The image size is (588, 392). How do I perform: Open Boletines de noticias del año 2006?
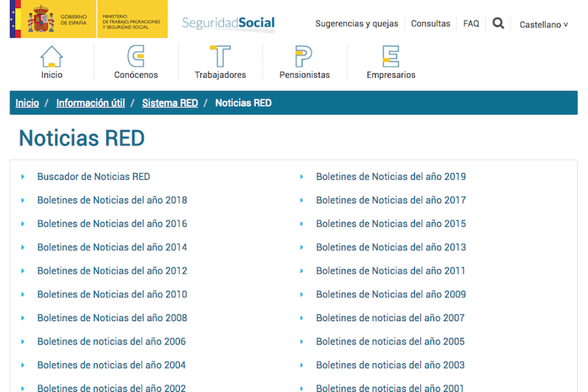pyautogui.click(x=112, y=342)
